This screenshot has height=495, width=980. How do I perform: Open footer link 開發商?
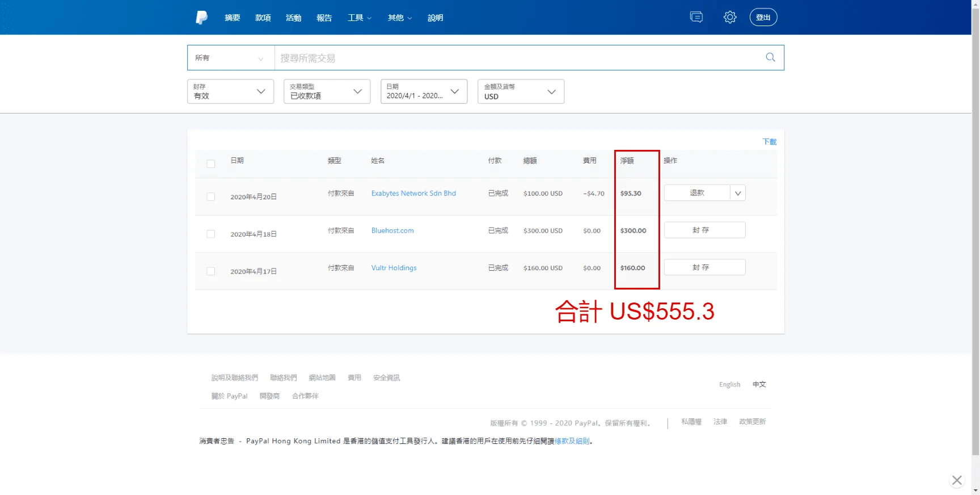270,396
